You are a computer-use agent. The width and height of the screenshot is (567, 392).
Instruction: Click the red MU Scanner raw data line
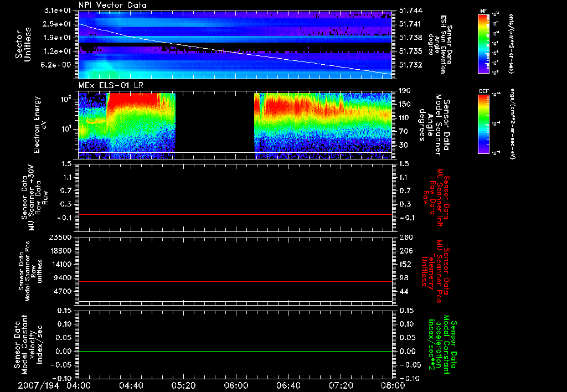235,214
